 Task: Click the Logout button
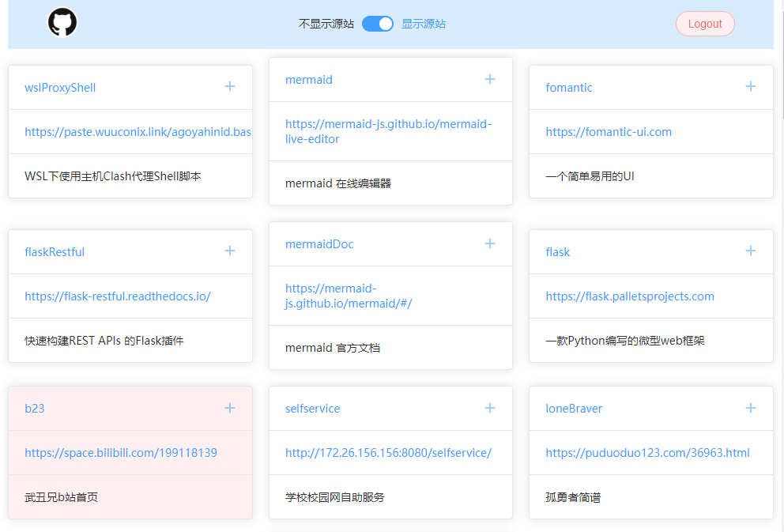705,24
